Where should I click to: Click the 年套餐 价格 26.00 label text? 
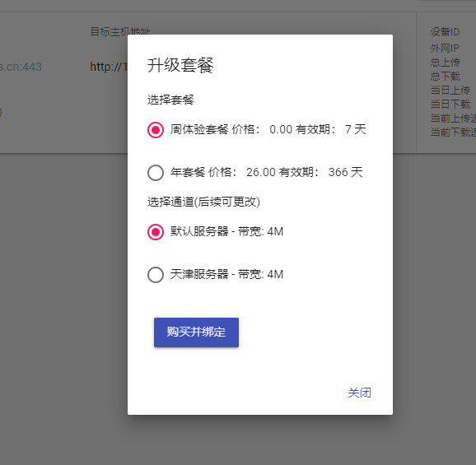coord(266,172)
